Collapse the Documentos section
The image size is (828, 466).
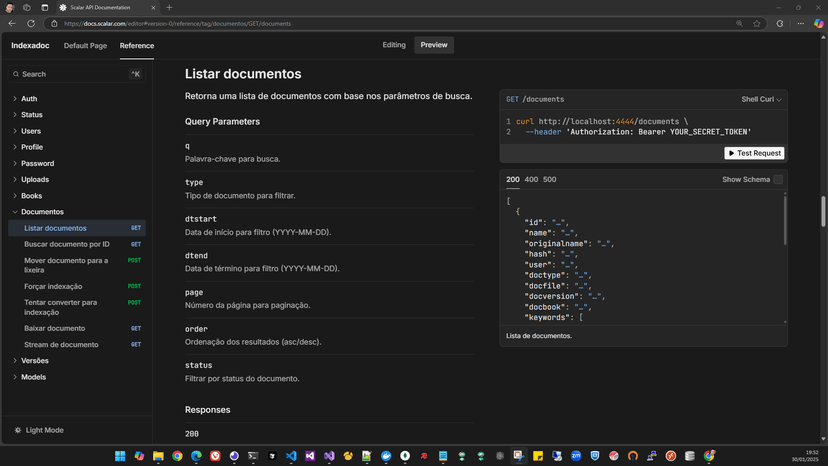(42, 212)
